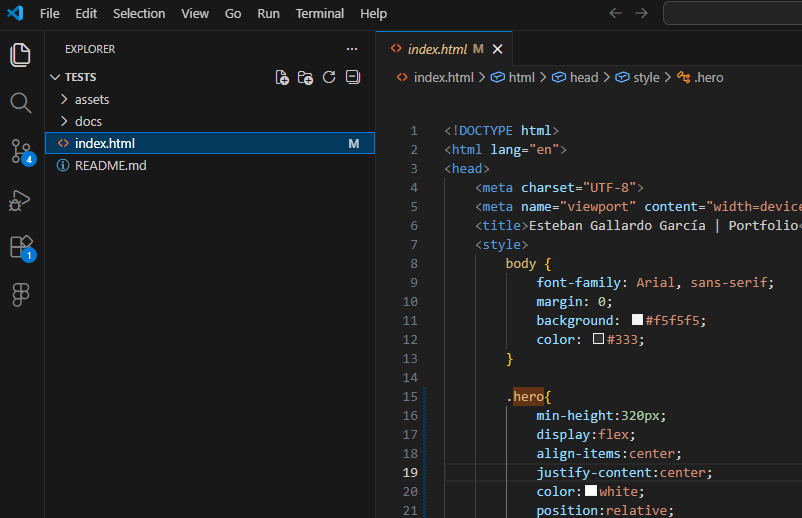Open the Explorer view in activity bar
This screenshot has height=518, width=802.
pos(21,55)
